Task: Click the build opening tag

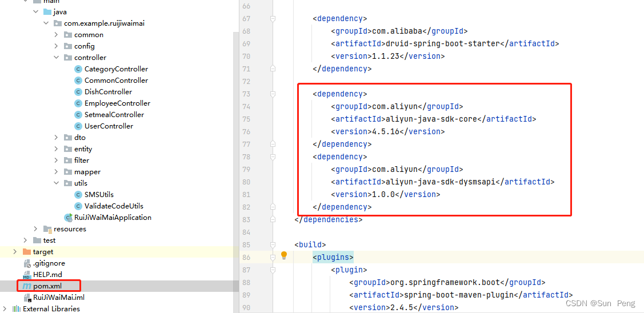Action: click(x=310, y=244)
